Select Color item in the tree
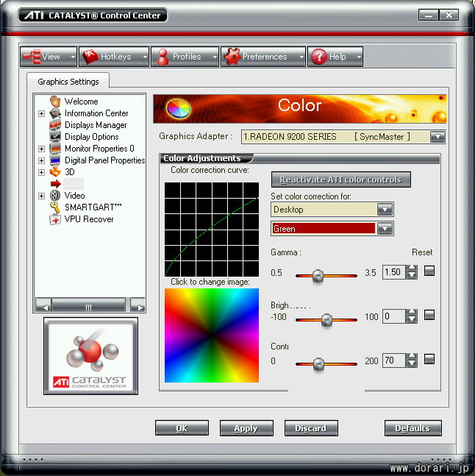Image resolution: width=475 pixels, height=476 pixels. [74, 184]
